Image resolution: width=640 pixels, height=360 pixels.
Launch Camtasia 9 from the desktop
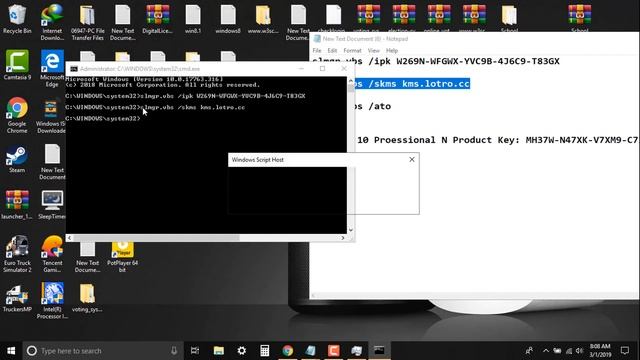(x=17, y=65)
